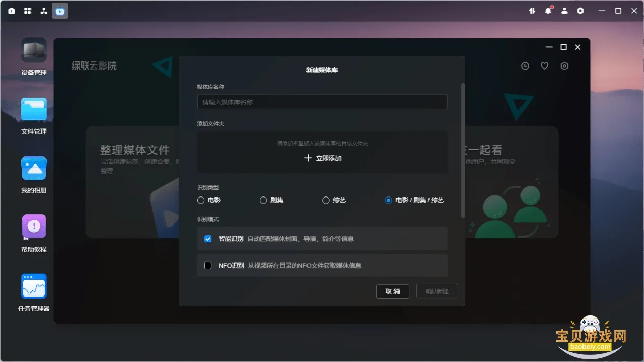This screenshot has width=644, height=362.
Task: Open the 帮助教程 help icon
Action: pyautogui.click(x=34, y=227)
